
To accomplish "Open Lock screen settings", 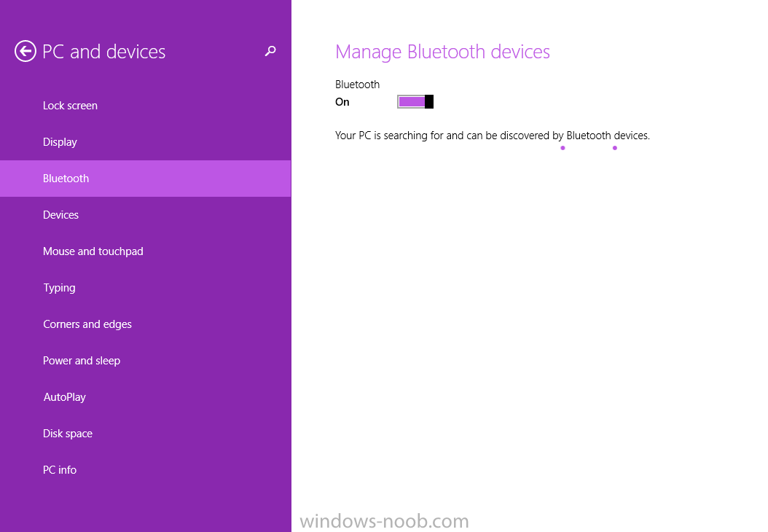I will click(x=70, y=106).
